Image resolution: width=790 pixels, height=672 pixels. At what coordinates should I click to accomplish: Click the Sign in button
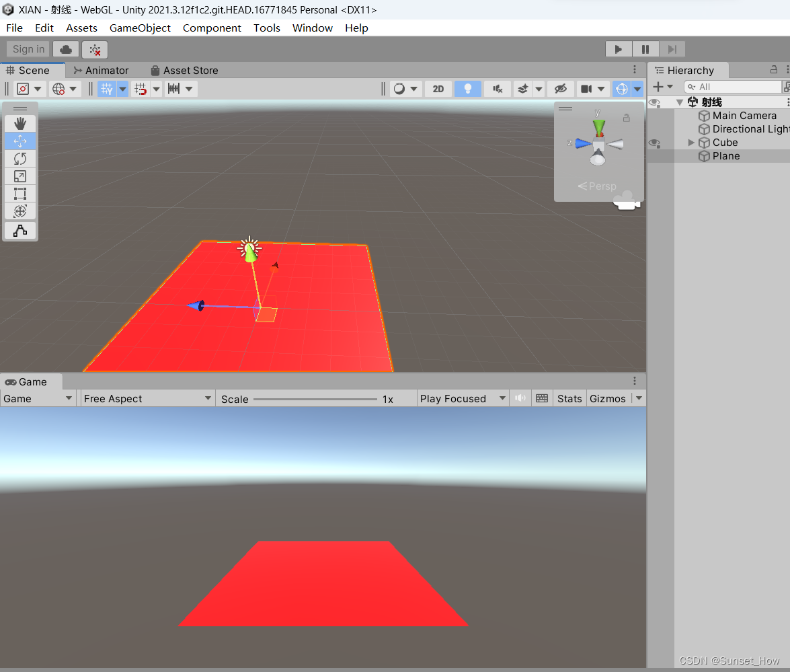28,49
